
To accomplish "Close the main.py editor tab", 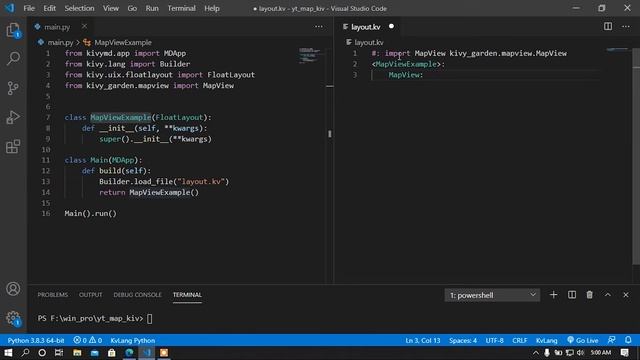I will click(x=84, y=27).
